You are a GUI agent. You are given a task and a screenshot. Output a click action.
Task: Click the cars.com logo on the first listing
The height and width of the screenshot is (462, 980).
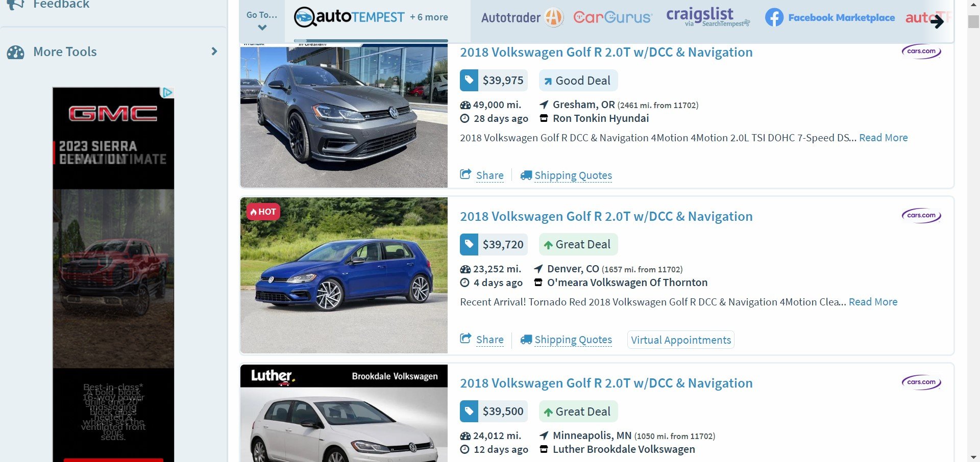pos(921,51)
